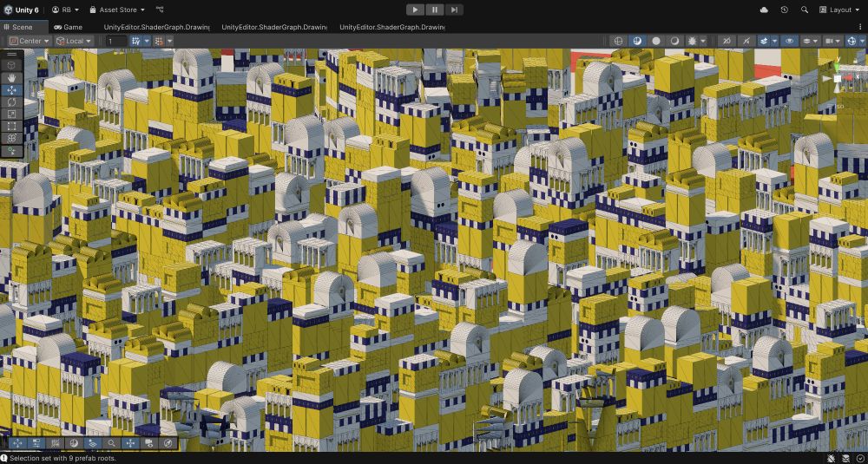Screen dimensions: 868x464
Task: Expand Gizmos dropdown arrow
Action: 862,41
